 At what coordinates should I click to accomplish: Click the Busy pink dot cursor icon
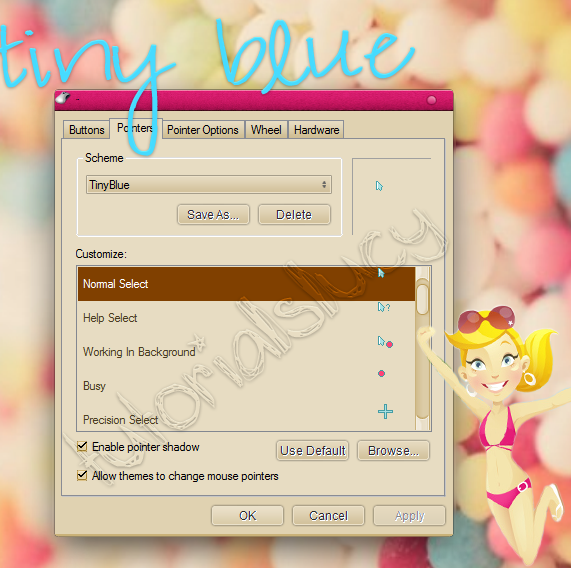coord(381,374)
